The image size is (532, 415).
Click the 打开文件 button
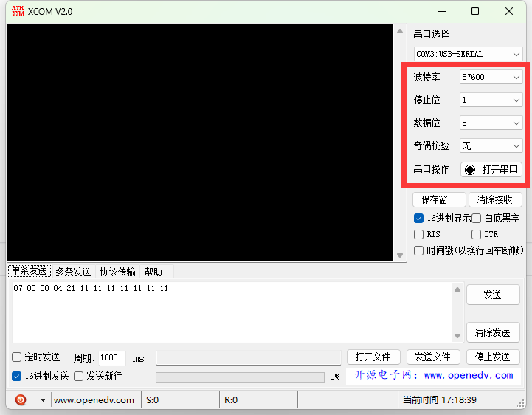(373, 357)
